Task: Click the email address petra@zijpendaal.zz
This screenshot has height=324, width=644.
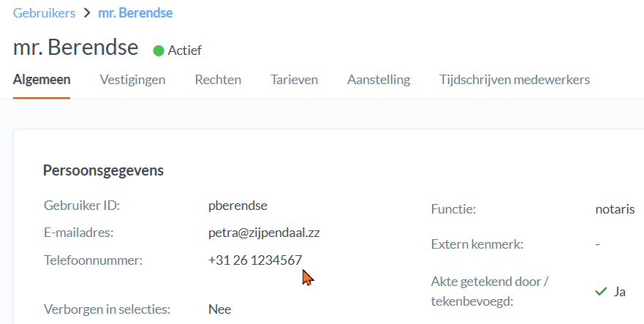Action: click(264, 233)
